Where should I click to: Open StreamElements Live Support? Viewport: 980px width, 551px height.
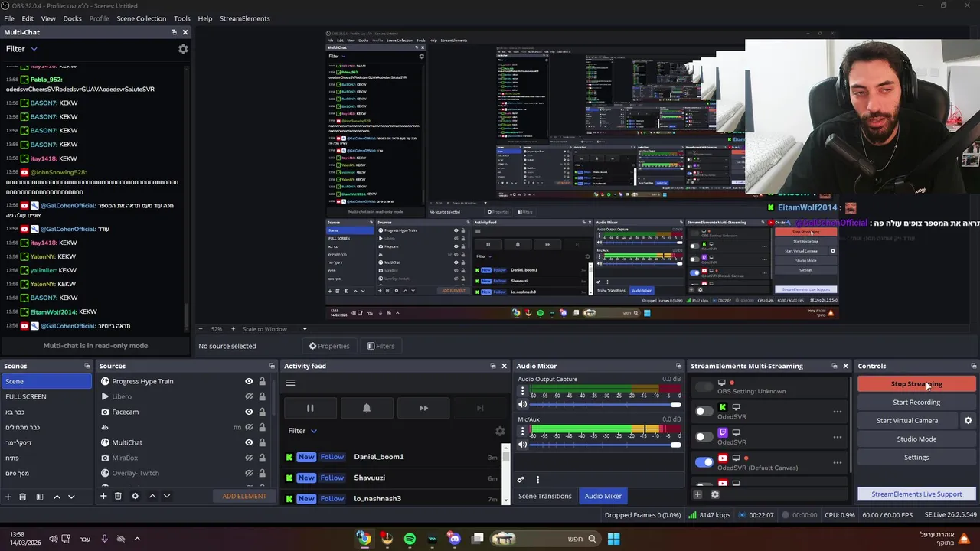tap(916, 494)
